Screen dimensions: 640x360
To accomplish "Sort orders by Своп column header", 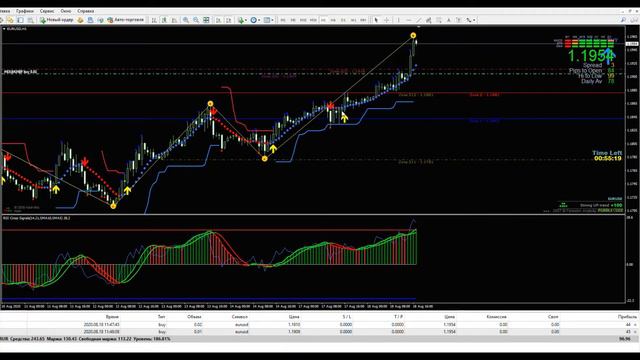I will [553, 317].
